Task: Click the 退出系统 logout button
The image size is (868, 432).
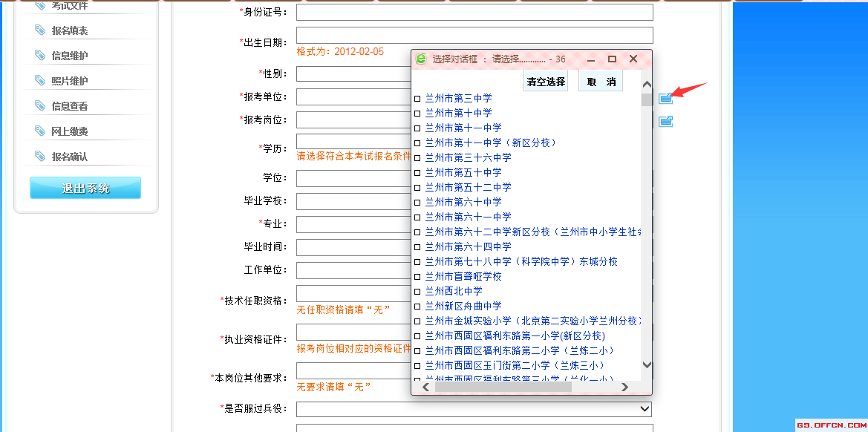Action: point(85,189)
